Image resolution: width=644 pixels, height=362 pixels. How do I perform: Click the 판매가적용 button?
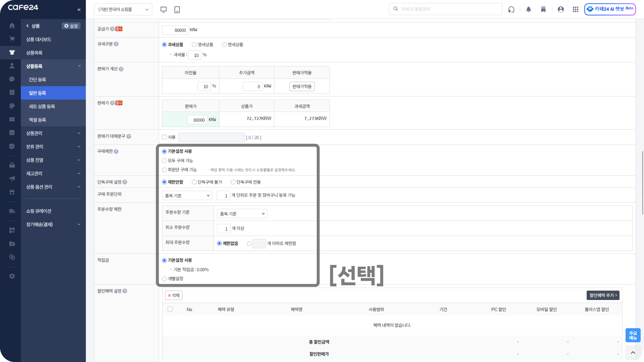pyautogui.click(x=302, y=87)
